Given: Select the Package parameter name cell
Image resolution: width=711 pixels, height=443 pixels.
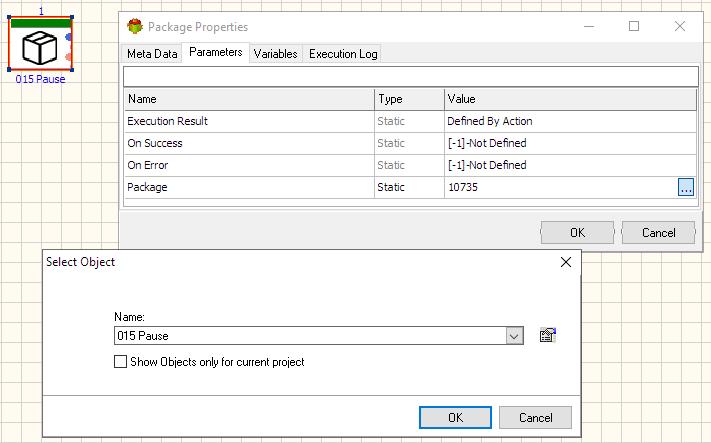Looking at the screenshot, I should pos(249,187).
